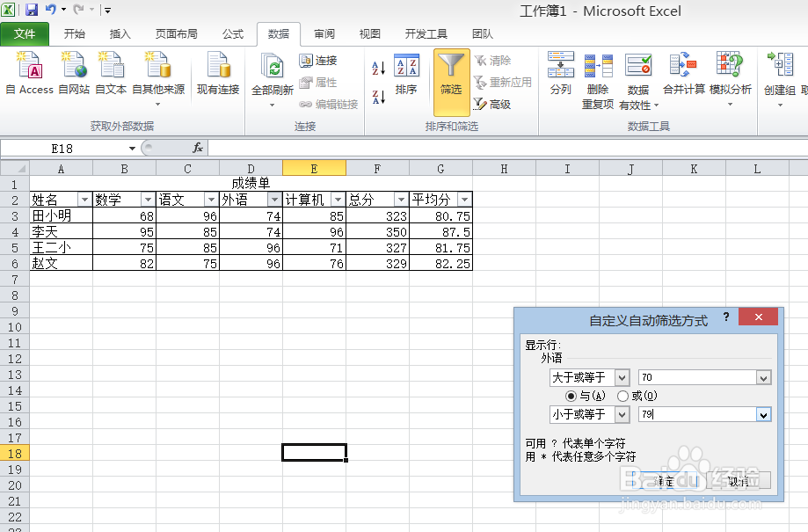The width and height of the screenshot is (808, 532).
Task: Select row 10 header
Action: point(14,327)
